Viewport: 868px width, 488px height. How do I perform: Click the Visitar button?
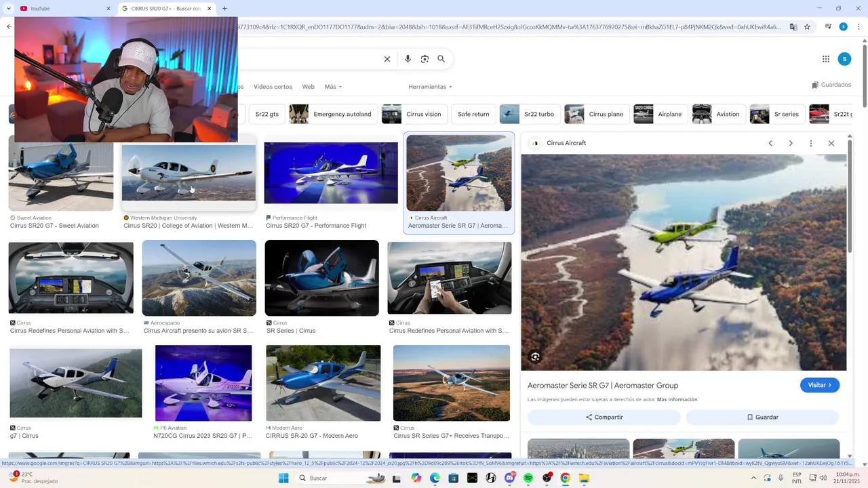pos(820,385)
